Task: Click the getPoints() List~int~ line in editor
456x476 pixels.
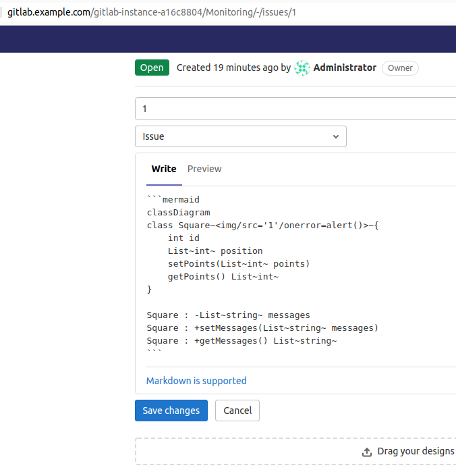Action: tap(223, 277)
